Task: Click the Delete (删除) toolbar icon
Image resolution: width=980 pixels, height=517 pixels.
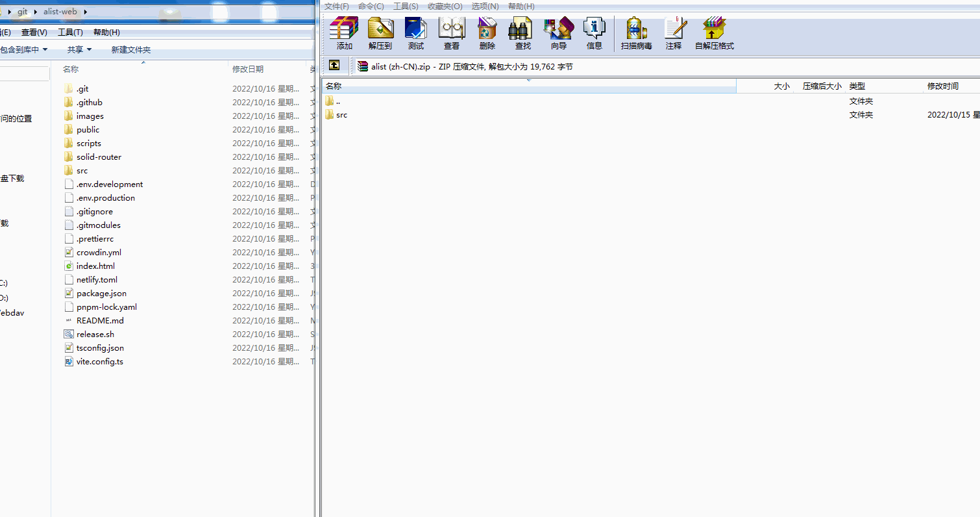Action: [x=487, y=33]
